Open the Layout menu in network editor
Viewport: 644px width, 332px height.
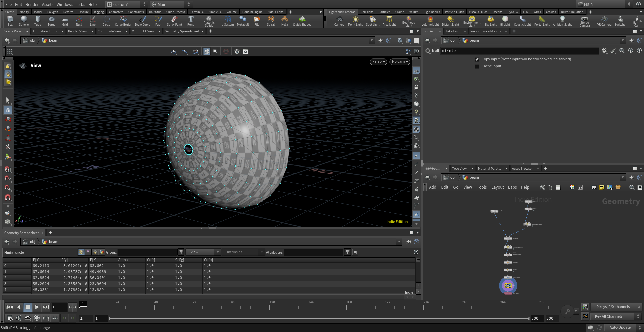(497, 187)
